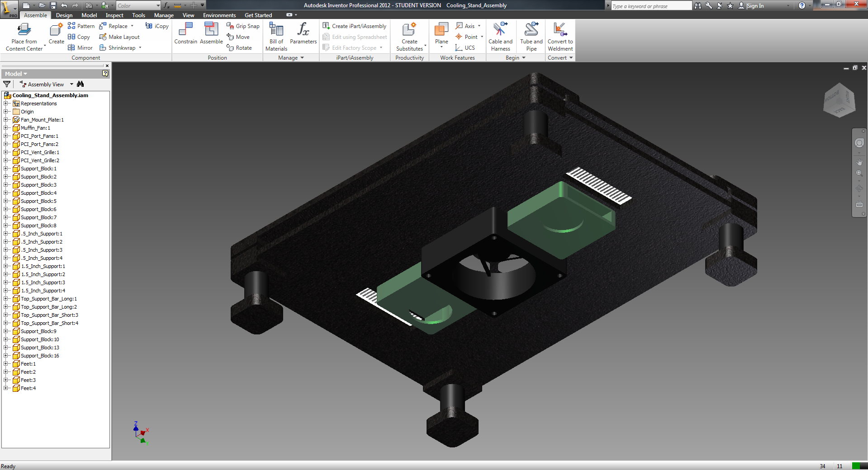This screenshot has width=868, height=470.
Task: Open the Bill of Materials
Action: pyautogui.click(x=276, y=36)
